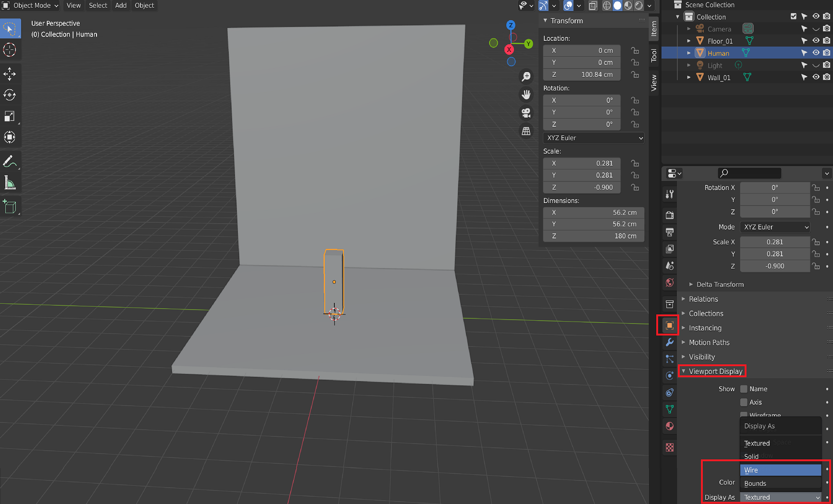Open the World properties tab
The width and height of the screenshot is (833, 504).
pos(670,282)
